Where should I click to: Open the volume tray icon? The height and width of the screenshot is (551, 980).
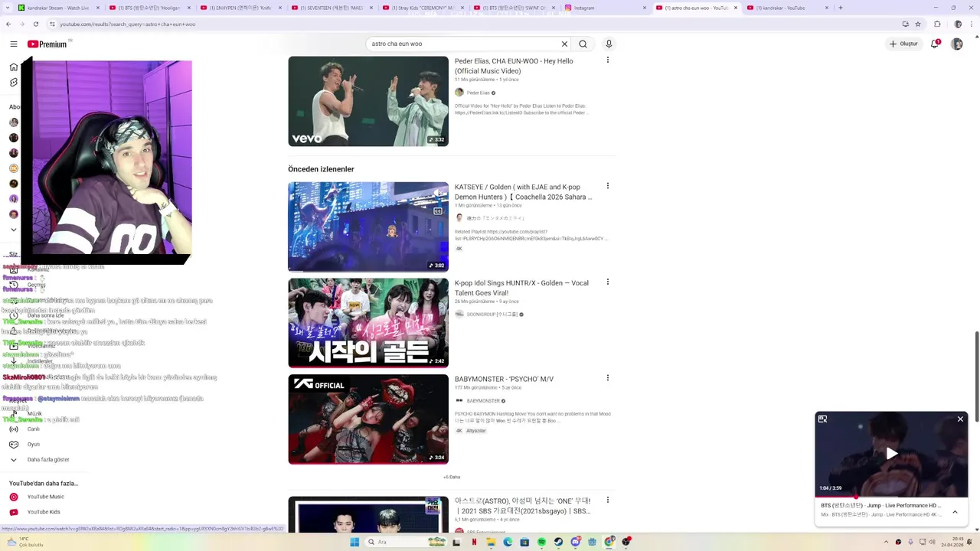(931, 542)
